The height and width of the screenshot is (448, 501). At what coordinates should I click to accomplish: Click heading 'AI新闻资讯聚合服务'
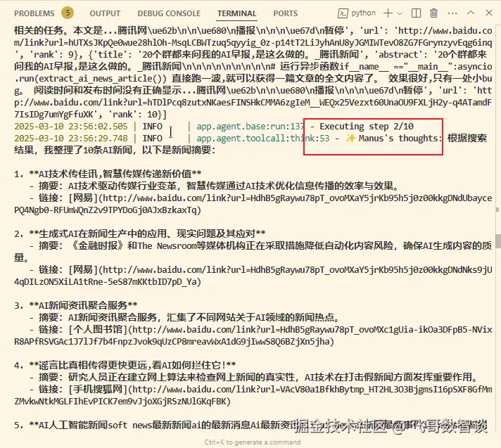83,306
